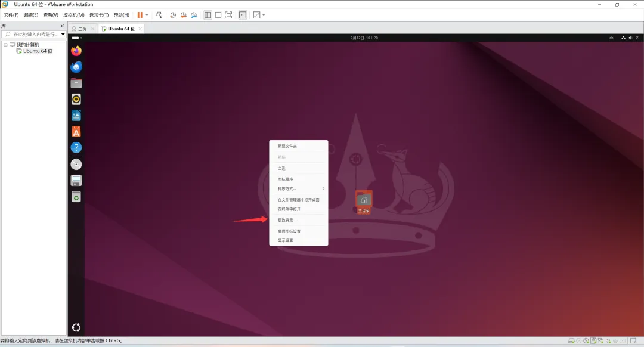
Task: Open the 虚拟机(M) menu
Action: (73, 15)
